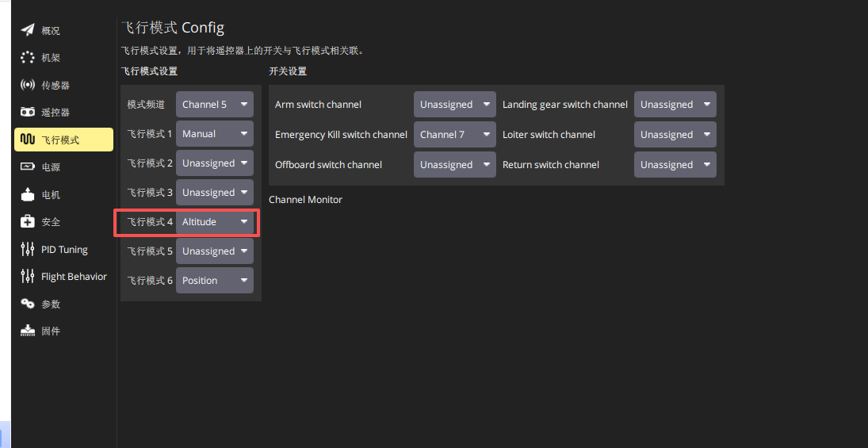Click the 开关设置 section heading

coord(287,71)
